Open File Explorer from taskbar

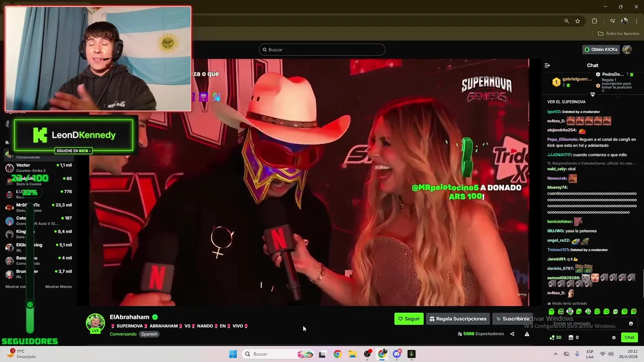pyautogui.click(x=352, y=354)
